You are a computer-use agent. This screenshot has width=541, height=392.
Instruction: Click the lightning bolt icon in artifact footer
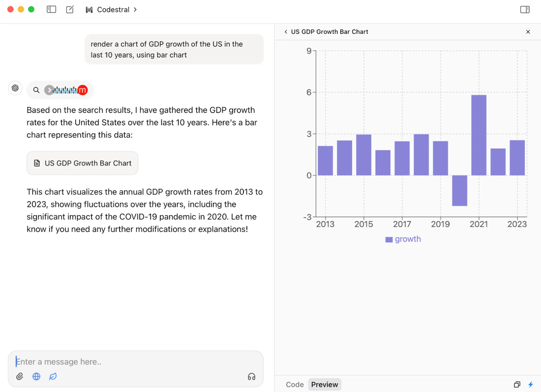[x=531, y=385]
